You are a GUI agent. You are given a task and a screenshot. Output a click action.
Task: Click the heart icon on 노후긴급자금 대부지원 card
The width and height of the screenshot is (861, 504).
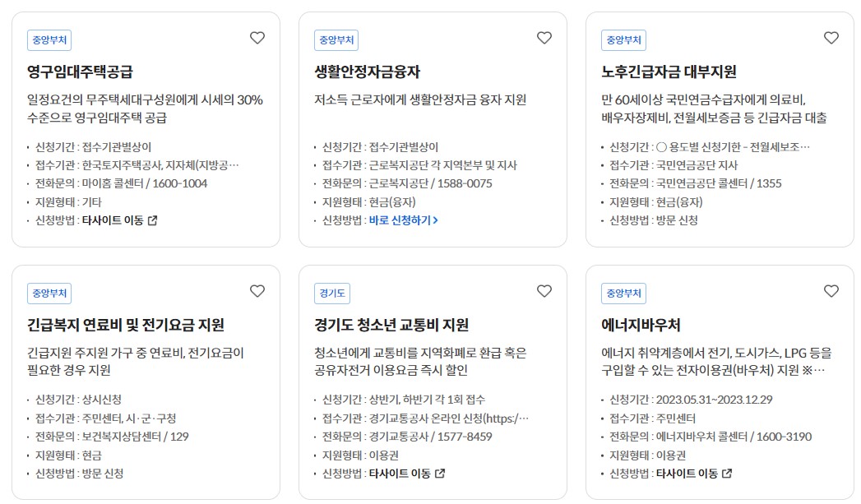831,38
